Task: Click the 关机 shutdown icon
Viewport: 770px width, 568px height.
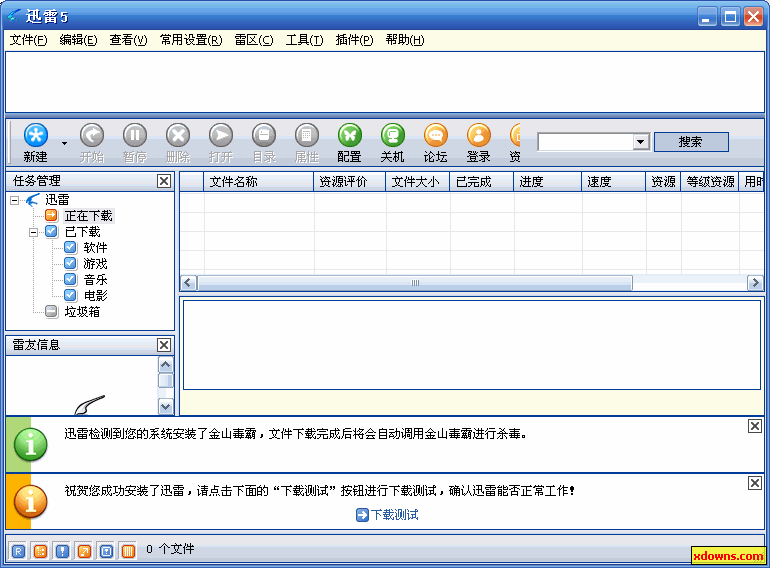Action: tap(393, 135)
